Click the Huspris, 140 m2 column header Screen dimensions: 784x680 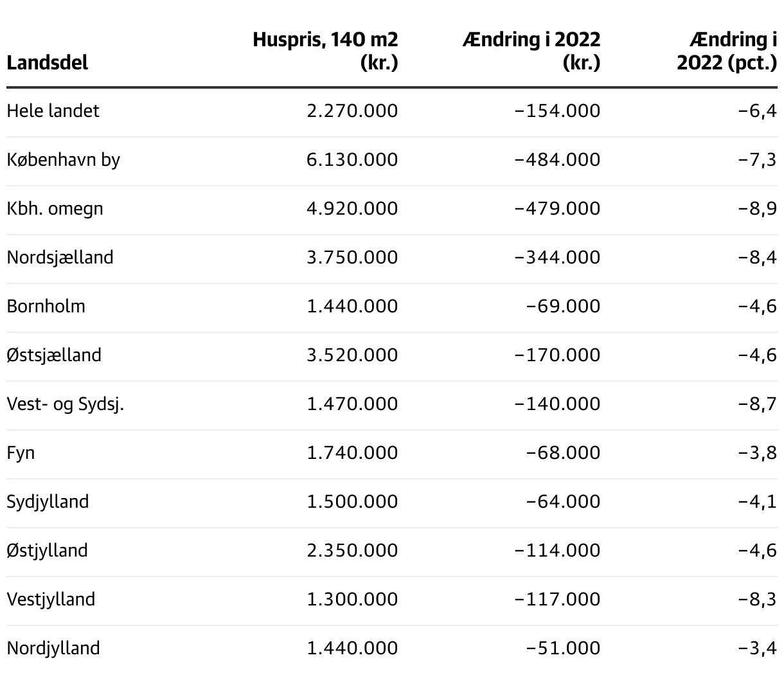pyautogui.click(x=325, y=51)
